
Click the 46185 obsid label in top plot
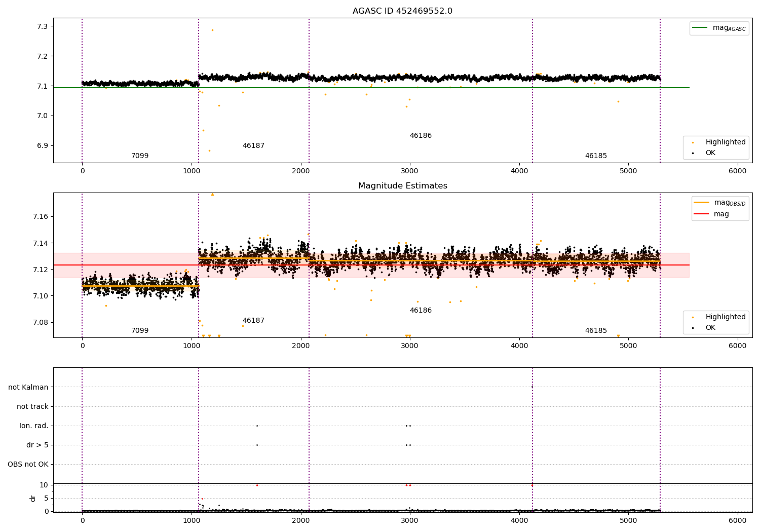[596, 156]
